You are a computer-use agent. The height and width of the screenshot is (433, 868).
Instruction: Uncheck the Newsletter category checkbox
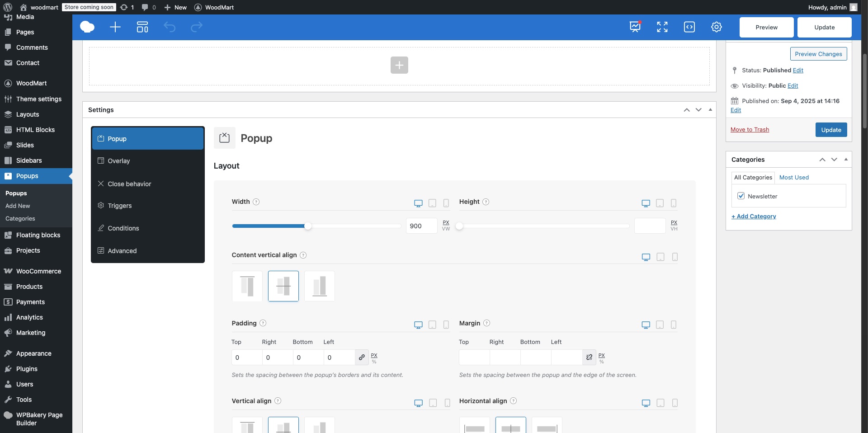pyautogui.click(x=741, y=196)
